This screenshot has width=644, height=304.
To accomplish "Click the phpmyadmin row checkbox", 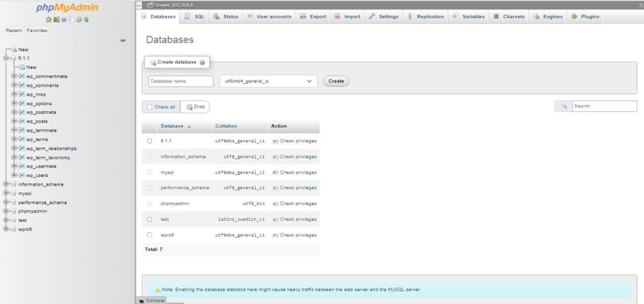I will [x=150, y=204].
